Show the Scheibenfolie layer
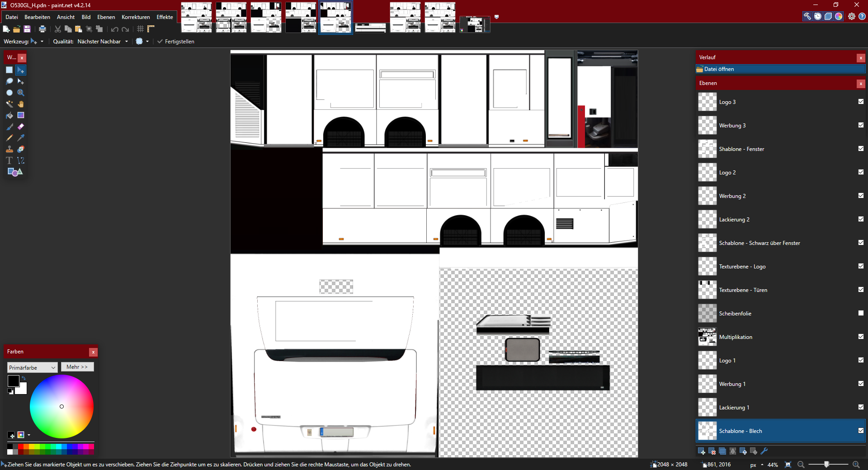 click(861, 313)
